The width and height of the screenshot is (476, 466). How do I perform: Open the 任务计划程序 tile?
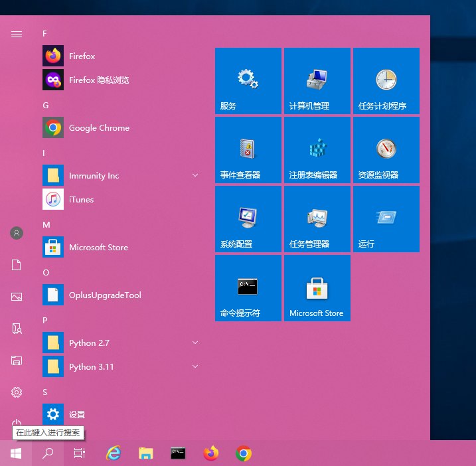coord(386,81)
